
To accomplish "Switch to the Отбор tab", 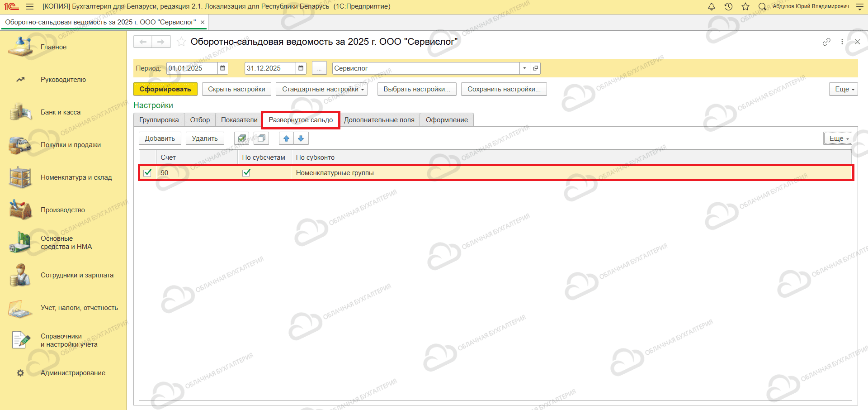I will (200, 120).
